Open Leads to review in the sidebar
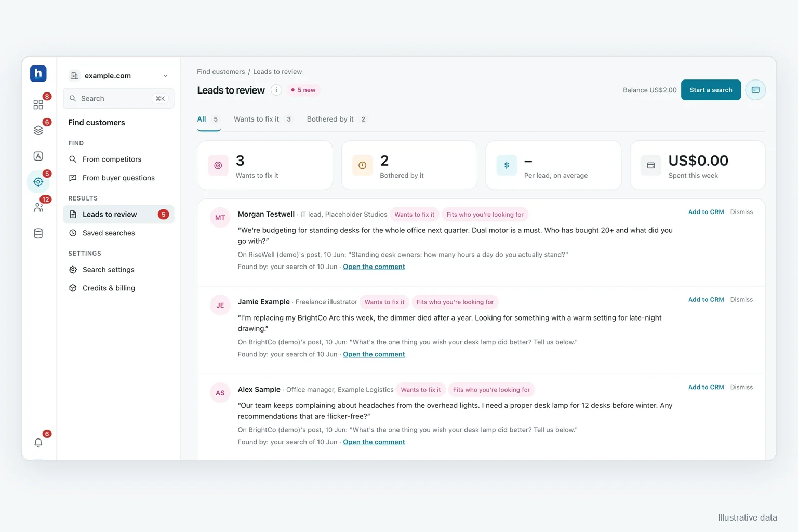Screen dimensions: 798x532 click(x=118, y=214)
